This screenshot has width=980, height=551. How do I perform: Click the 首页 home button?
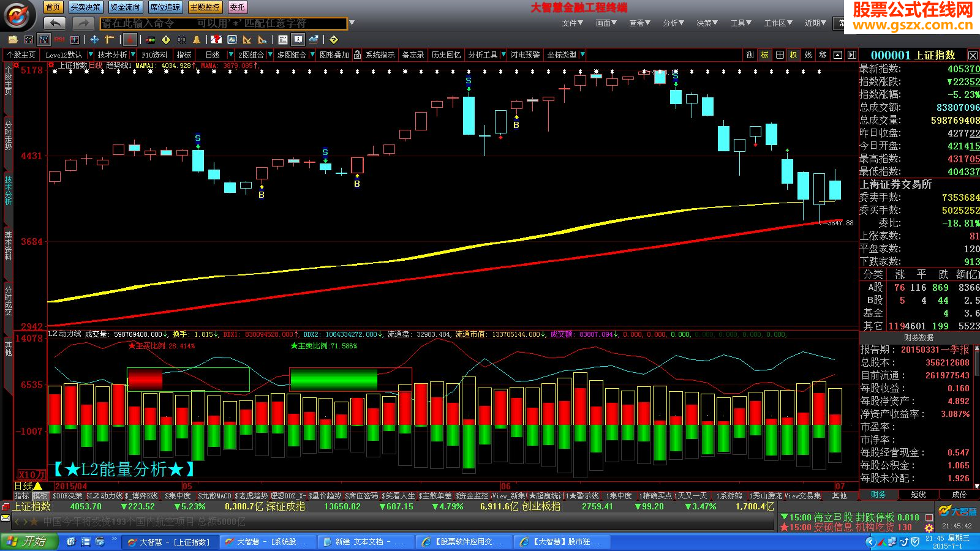pos(53,7)
